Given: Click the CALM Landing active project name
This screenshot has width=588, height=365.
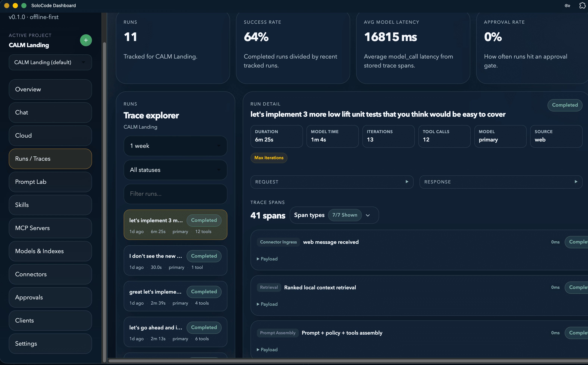Looking at the screenshot, I should (29, 45).
